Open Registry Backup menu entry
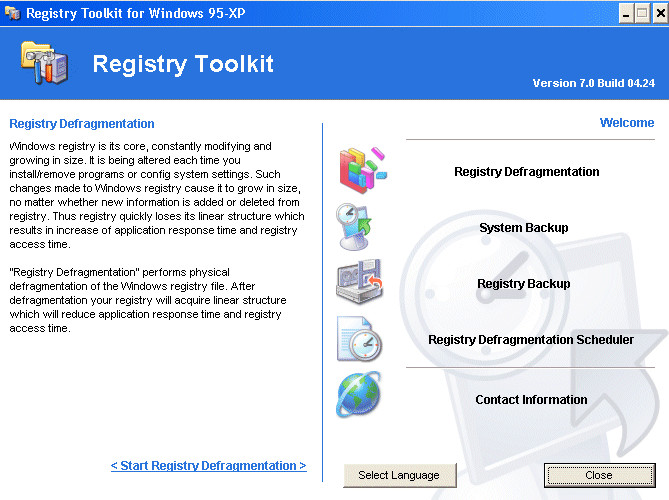Image resolution: width=669 pixels, height=500 pixels. tap(524, 284)
